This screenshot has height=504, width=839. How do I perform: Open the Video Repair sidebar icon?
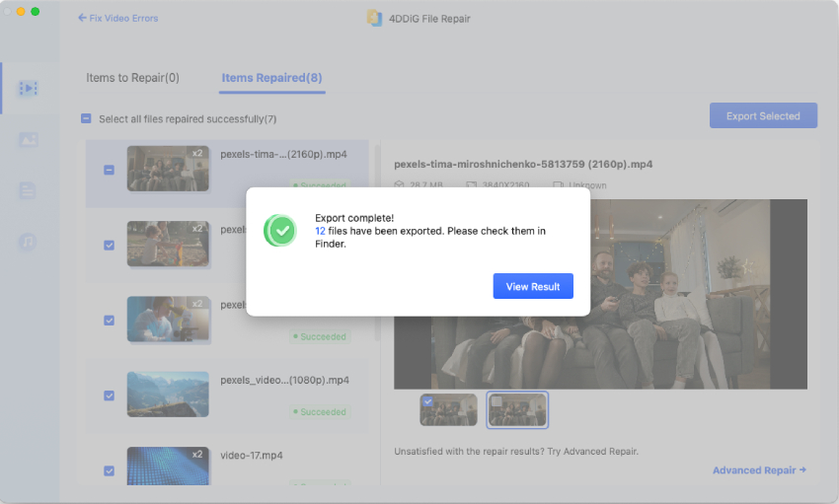pos(28,88)
